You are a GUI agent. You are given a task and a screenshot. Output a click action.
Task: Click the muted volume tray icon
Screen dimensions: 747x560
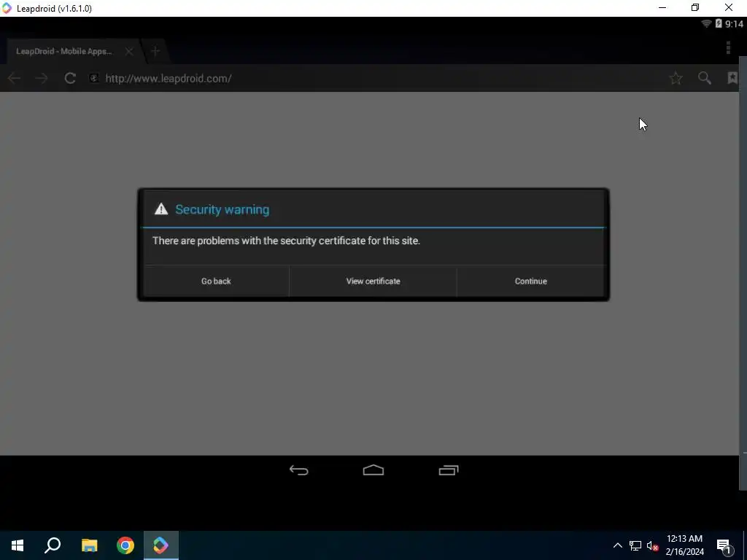[x=652, y=545]
